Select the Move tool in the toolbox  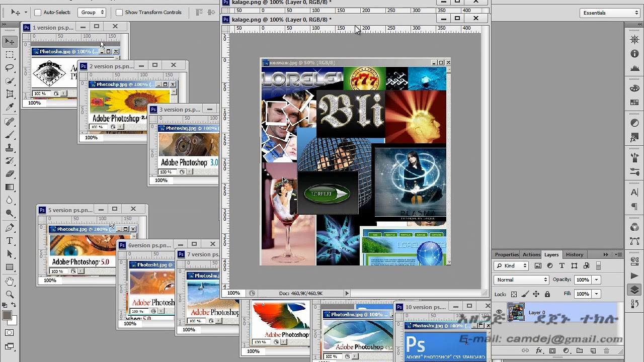point(10,42)
